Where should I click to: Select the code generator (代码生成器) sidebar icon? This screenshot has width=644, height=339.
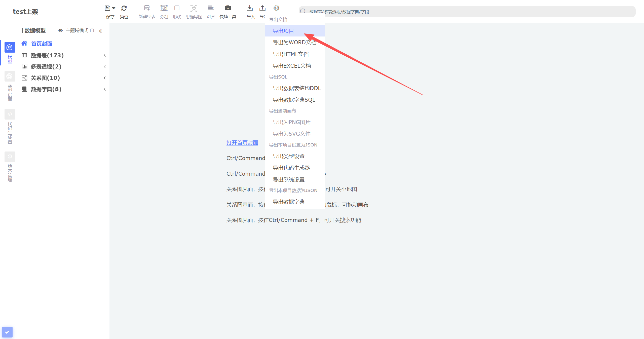[10, 115]
